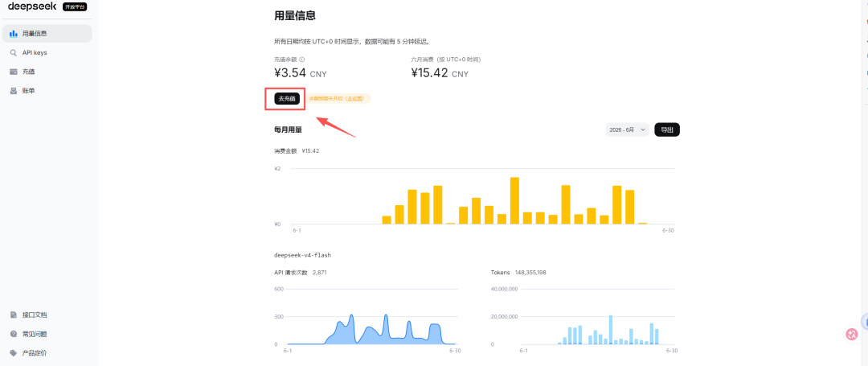Click the Tokens 148,355,198 label
The width and height of the screenshot is (868, 366).
tap(518, 273)
